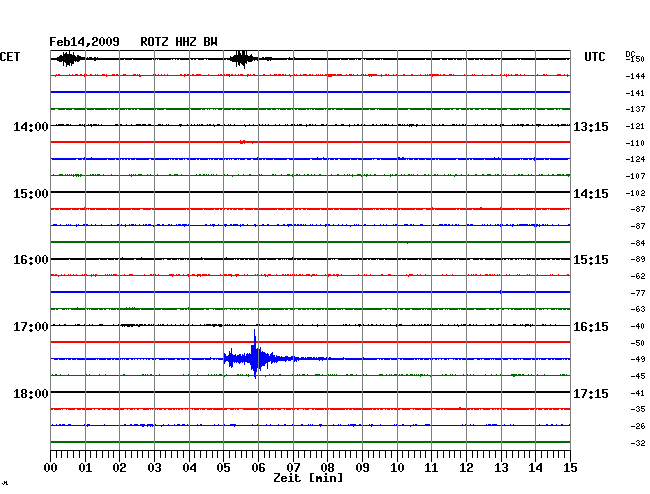
Task: Select the DC offset value -62
Action: 638,276
